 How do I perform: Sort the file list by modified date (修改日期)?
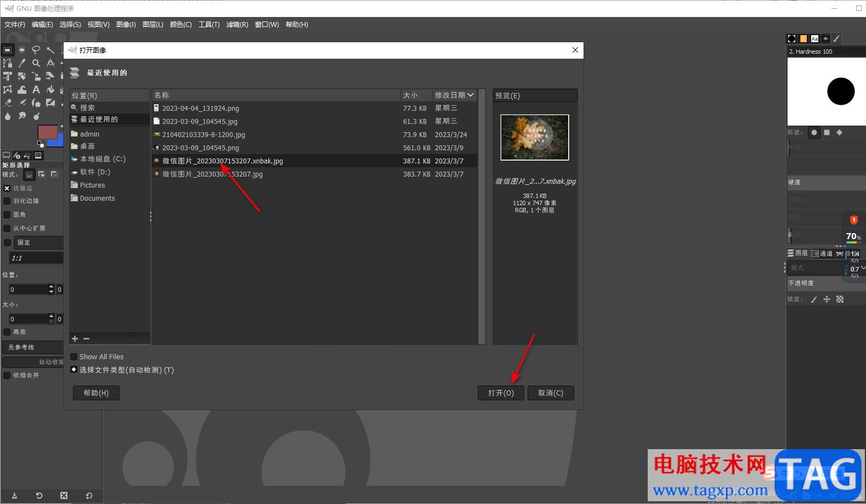coord(454,95)
